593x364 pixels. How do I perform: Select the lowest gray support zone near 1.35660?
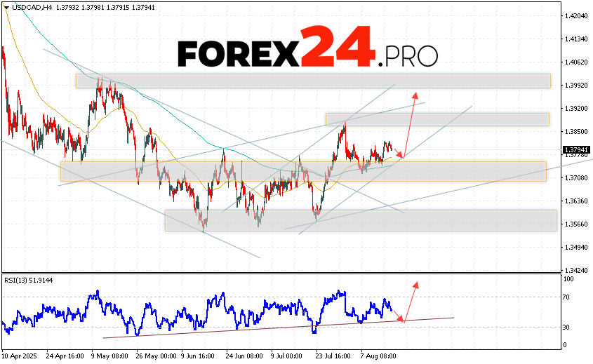coord(360,220)
